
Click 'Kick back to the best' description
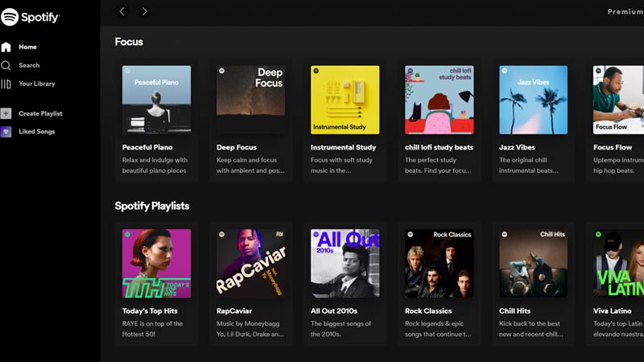click(x=530, y=324)
